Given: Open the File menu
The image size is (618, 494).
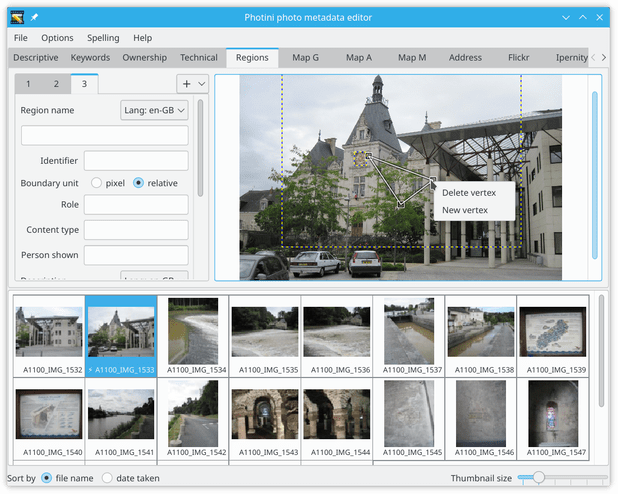Looking at the screenshot, I should [20, 38].
